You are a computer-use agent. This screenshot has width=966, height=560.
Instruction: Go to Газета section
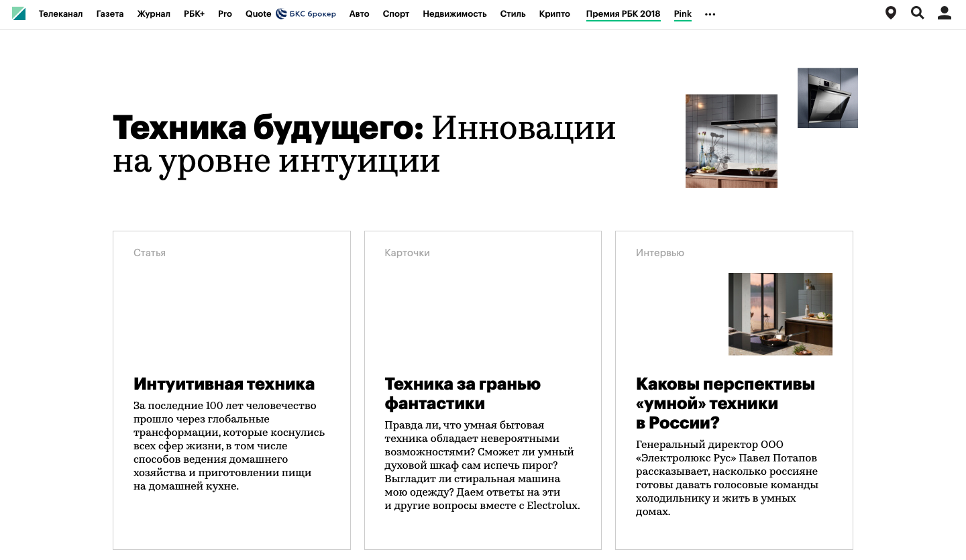(x=110, y=13)
